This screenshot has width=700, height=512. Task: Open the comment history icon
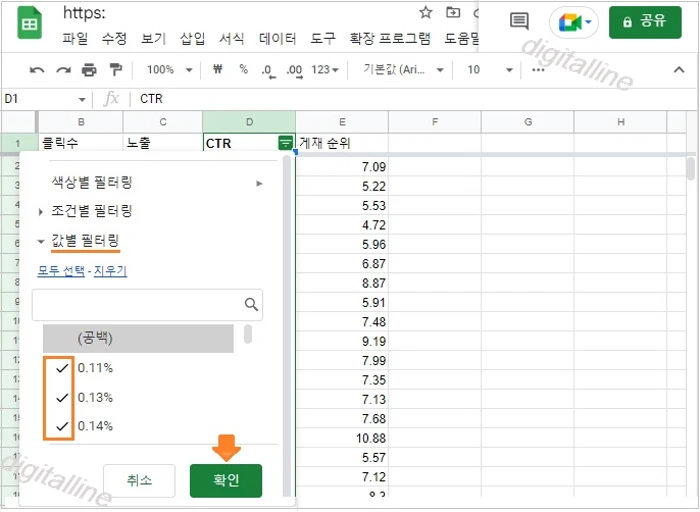click(x=519, y=21)
